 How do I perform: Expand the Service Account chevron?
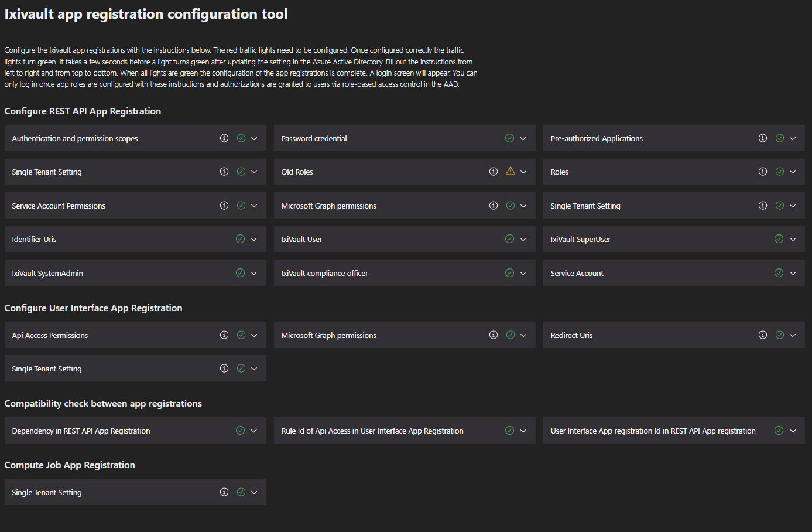coord(793,274)
